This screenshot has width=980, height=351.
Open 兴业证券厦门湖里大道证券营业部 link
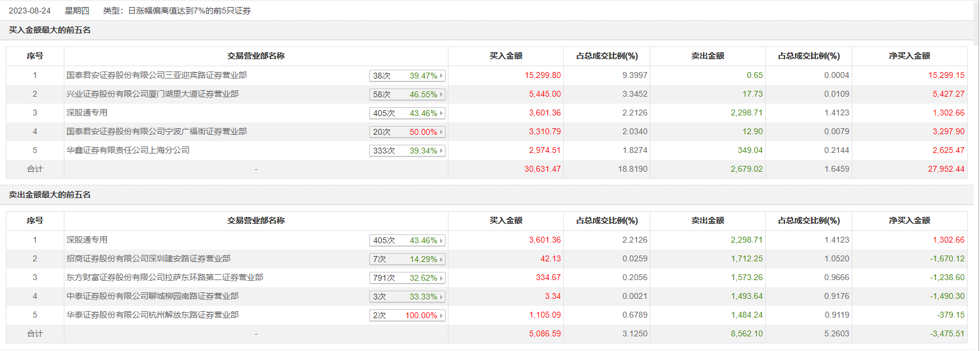tap(152, 94)
